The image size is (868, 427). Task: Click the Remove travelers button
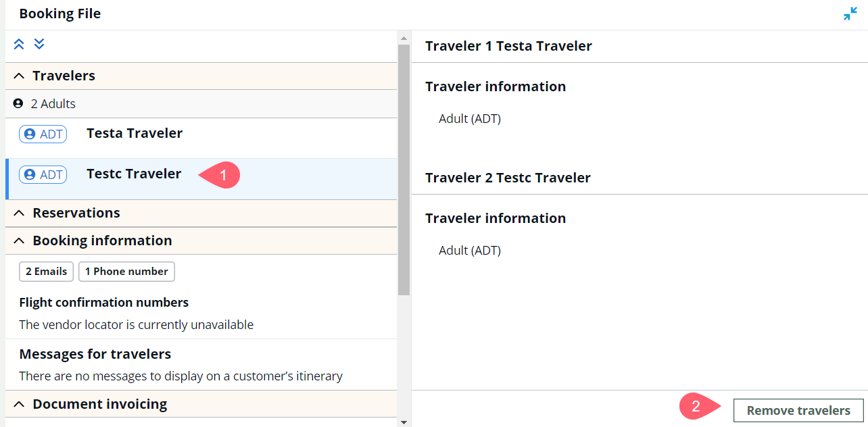pyautogui.click(x=798, y=411)
